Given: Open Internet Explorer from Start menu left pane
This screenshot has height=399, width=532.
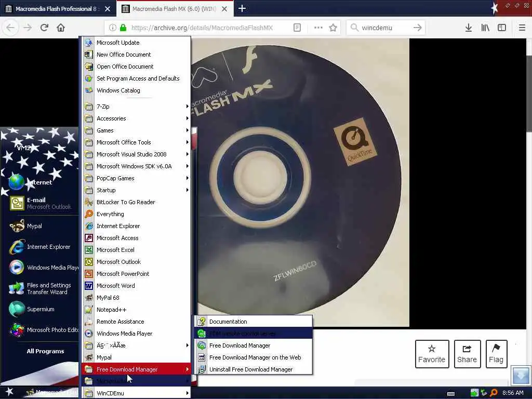Looking at the screenshot, I should click(40, 247).
